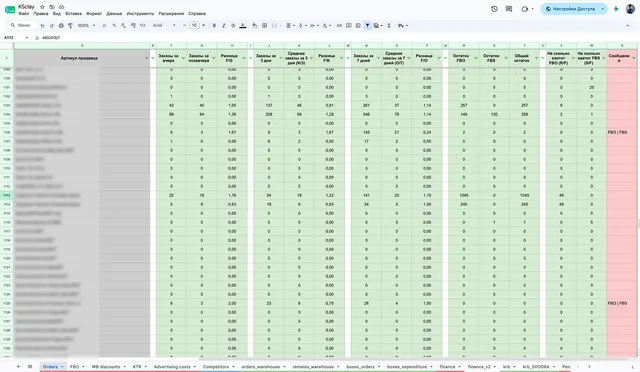Image resolution: width=640 pixels, height=372 pixels.
Task: Open filter for Сообщения column
Action: 634,58
